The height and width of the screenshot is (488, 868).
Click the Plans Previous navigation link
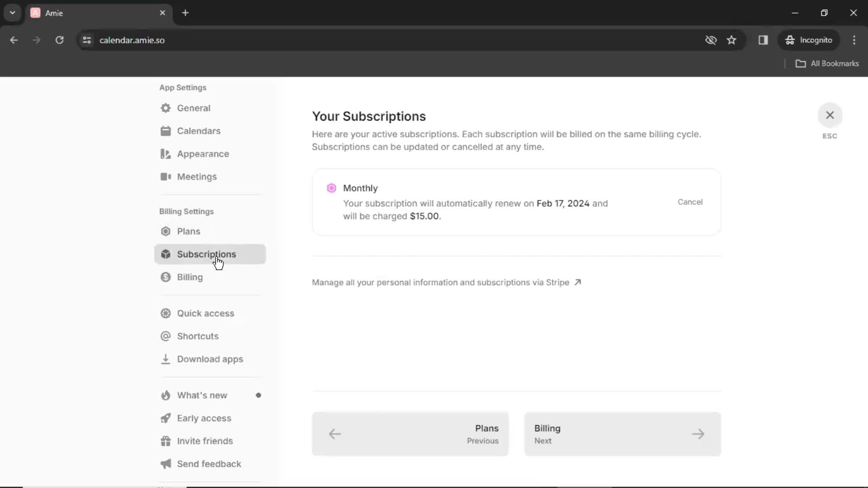point(411,434)
